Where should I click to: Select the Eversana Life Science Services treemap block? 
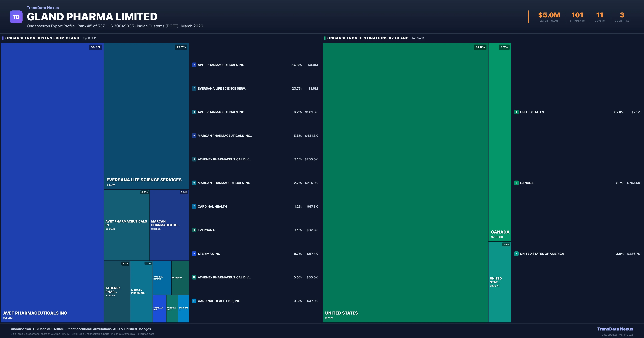(146, 116)
